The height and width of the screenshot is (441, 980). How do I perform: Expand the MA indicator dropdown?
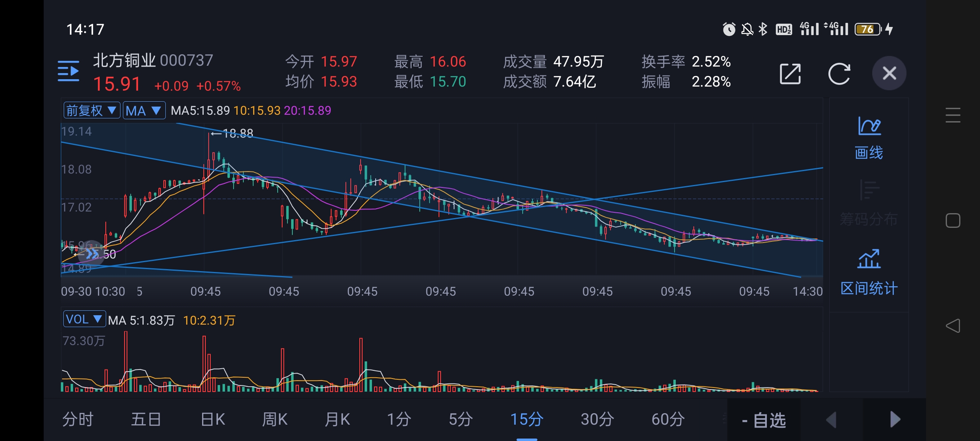(144, 110)
